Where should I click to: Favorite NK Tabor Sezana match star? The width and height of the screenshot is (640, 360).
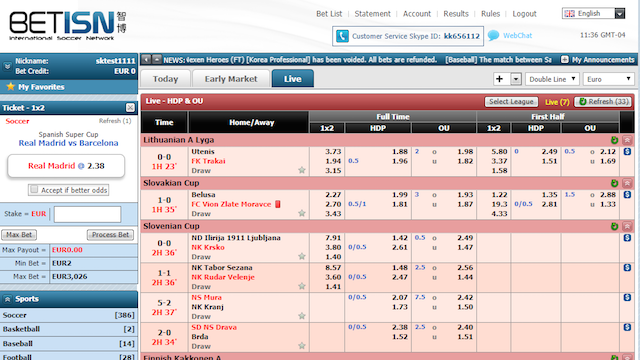(x=302, y=286)
